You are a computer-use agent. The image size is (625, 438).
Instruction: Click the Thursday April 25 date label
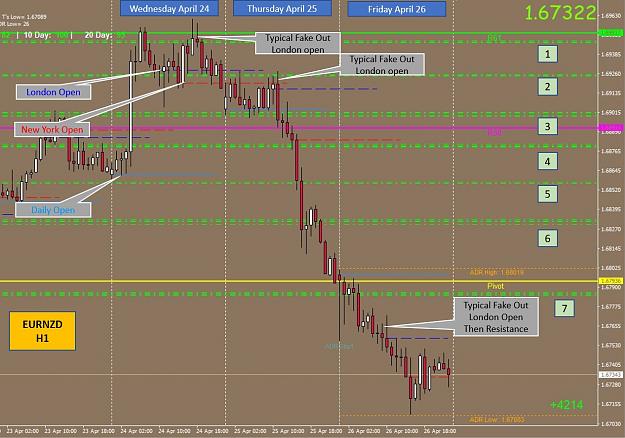point(282,8)
